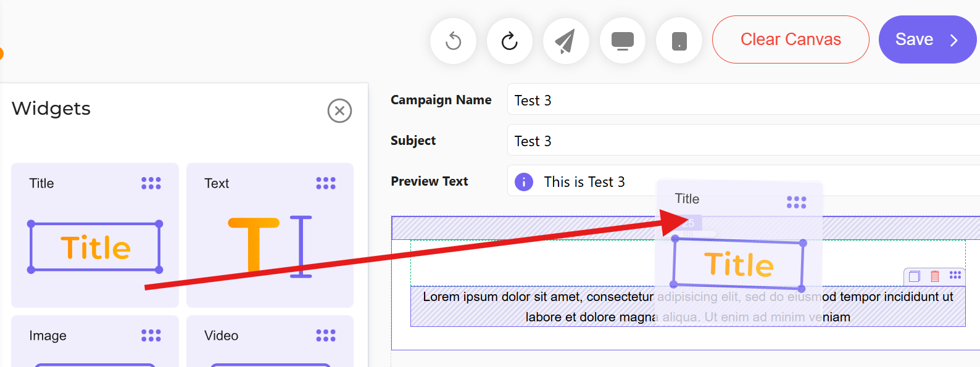
Task: Click the redo arrow button
Action: click(x=509, y=41)
